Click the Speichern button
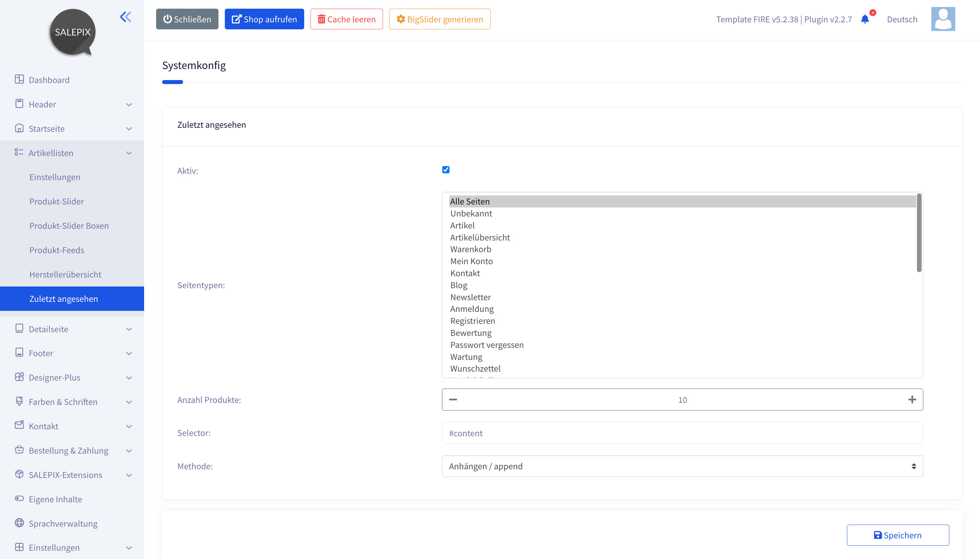The width and height of the screenshot is (980, 559). [x=898, y=535]
